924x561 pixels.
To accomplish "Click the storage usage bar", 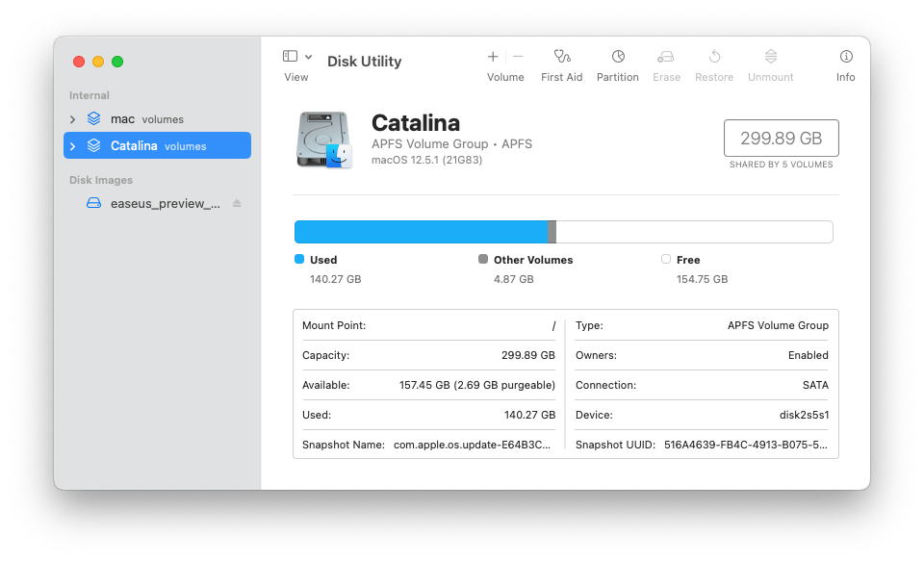I will click(563, 231).
